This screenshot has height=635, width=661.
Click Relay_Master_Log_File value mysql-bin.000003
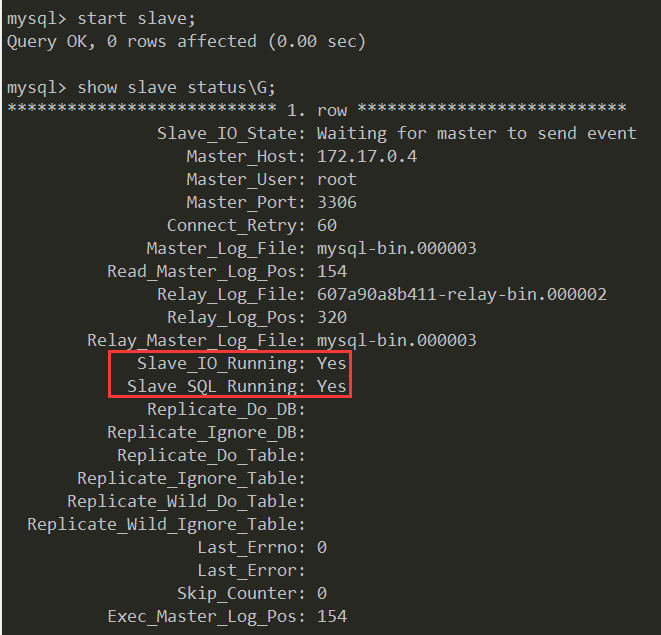pos(397,341)
